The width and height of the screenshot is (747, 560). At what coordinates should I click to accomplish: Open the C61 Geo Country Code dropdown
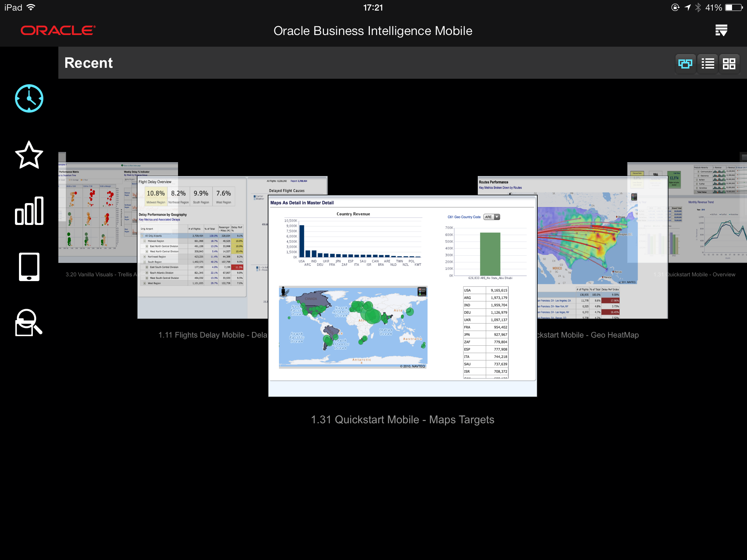[492, 217]
